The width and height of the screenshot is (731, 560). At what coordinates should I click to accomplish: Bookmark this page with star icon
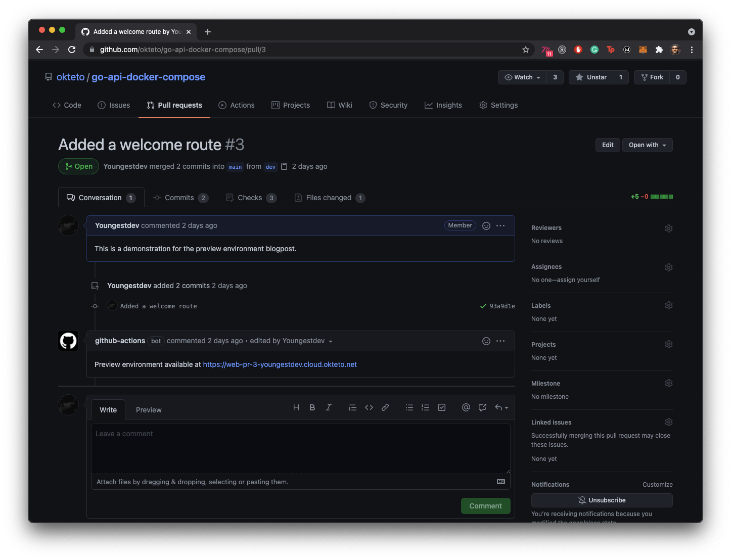point(526,50)
